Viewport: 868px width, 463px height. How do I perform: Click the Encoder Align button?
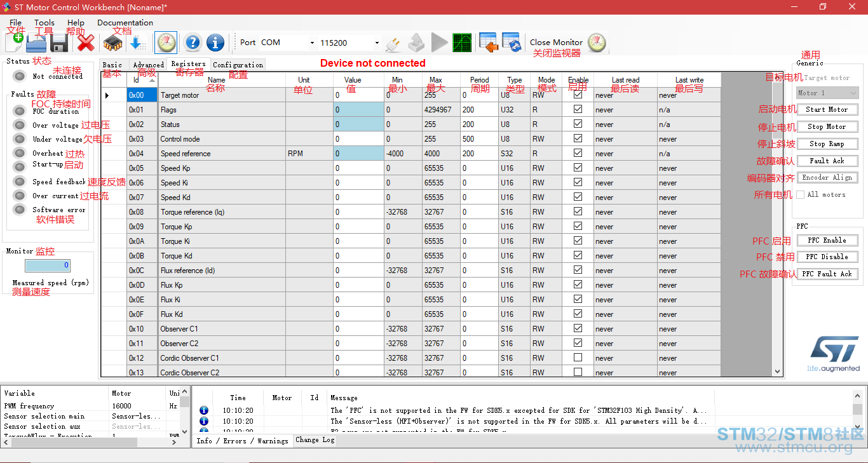coord(827,177)
